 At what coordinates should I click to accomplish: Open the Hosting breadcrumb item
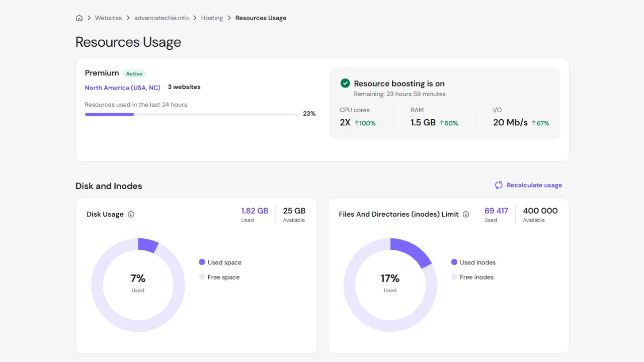pyautogui.click(x=211, y=18)
